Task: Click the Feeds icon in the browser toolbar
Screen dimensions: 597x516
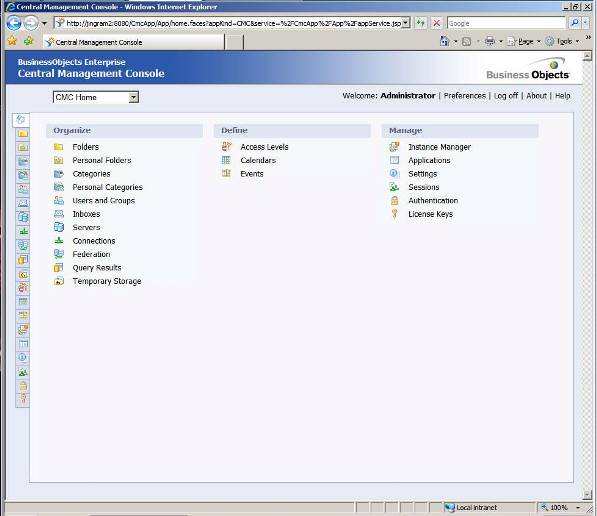Action: pyautogui.click(x=466, y=41)
